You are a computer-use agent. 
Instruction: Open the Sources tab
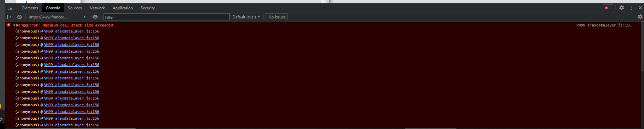point(75,8)
